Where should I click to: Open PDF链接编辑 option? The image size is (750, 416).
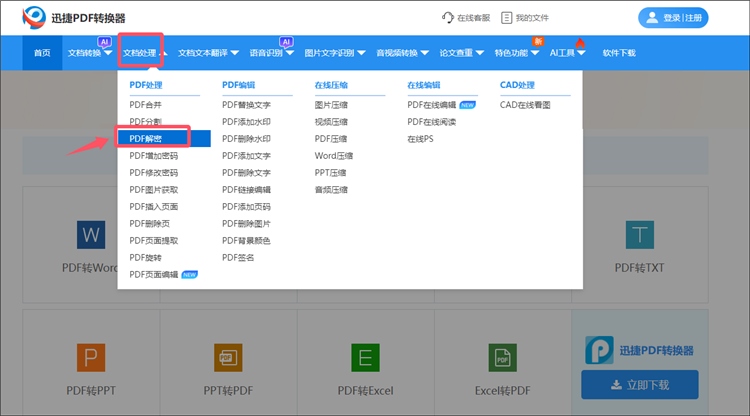pyautogui.click(x=246, y=190)
